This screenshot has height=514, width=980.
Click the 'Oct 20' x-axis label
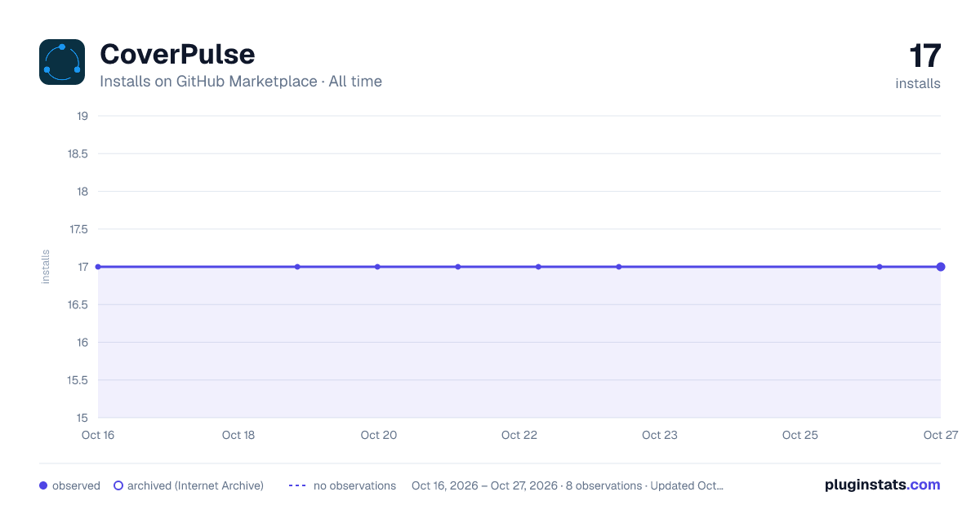point(379,435)
